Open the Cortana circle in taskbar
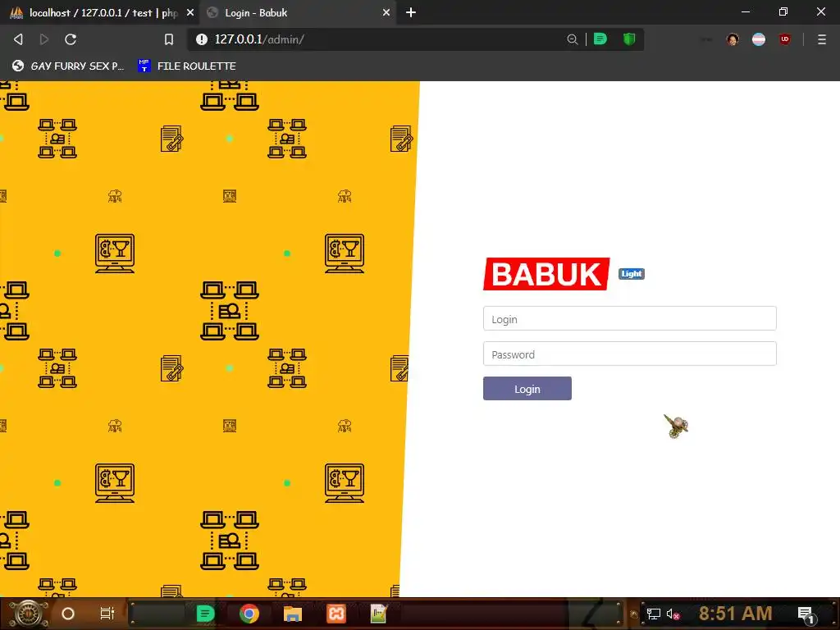The width and height of the screenshot is (840, 630). click(x=68, y=614)
